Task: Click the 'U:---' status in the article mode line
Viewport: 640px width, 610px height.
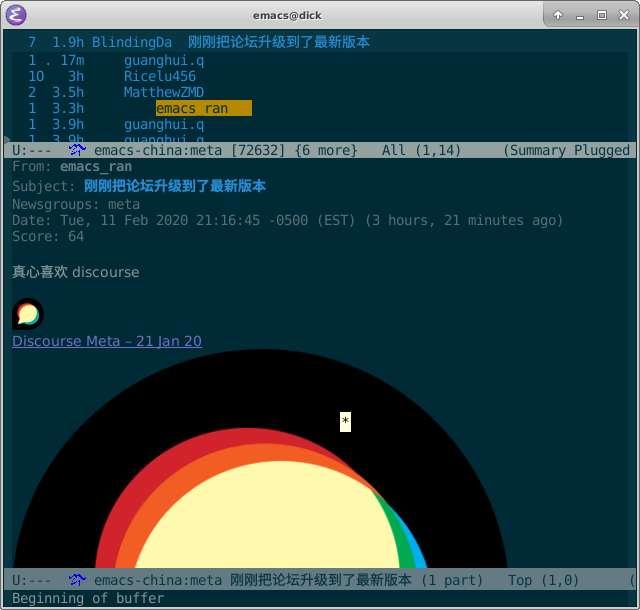Action: [x=32, y=580]
